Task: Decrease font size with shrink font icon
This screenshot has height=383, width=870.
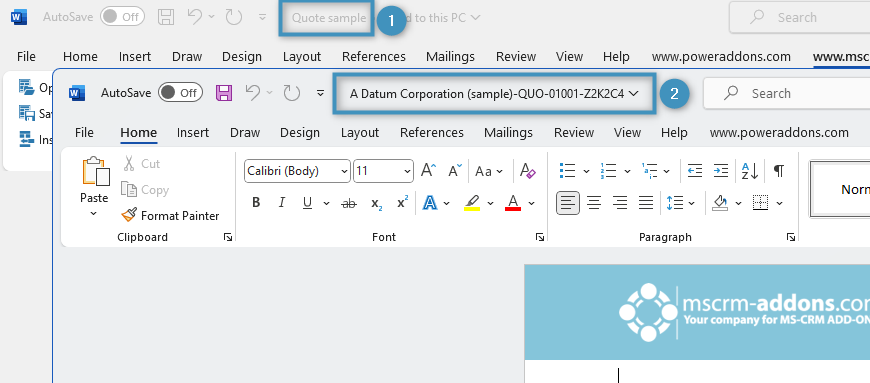Action: [x=454, y=170]
